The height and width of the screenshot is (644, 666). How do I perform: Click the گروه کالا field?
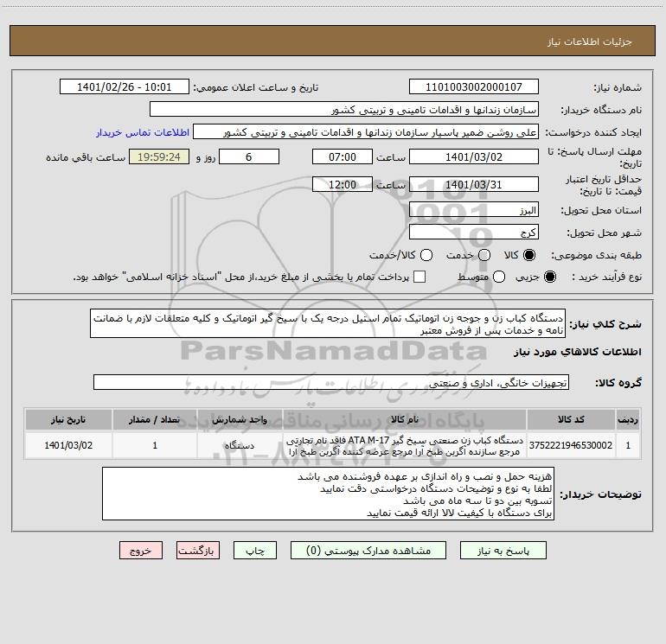click(331, 382)
